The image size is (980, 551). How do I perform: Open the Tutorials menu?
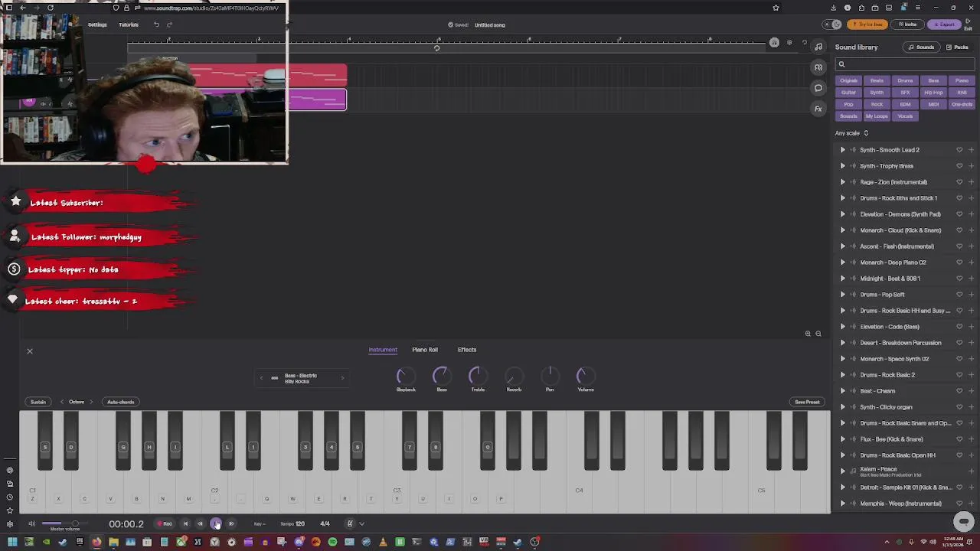[x=129, y=24]
